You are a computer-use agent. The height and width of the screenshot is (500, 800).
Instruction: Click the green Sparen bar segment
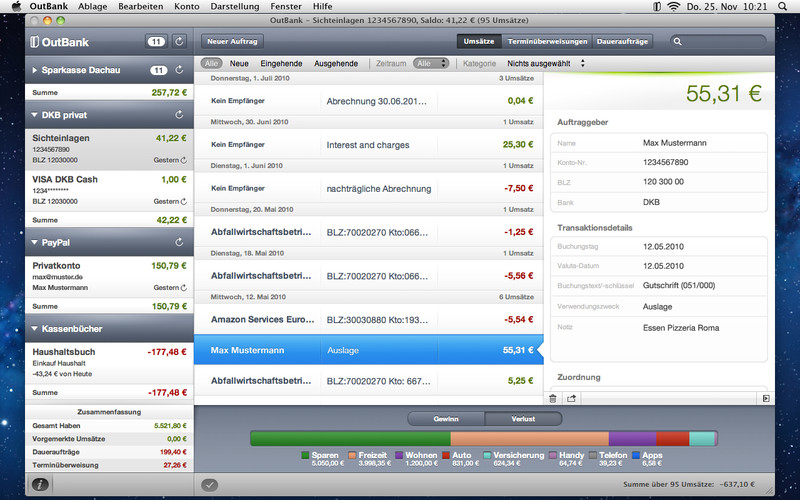point(350,438)
